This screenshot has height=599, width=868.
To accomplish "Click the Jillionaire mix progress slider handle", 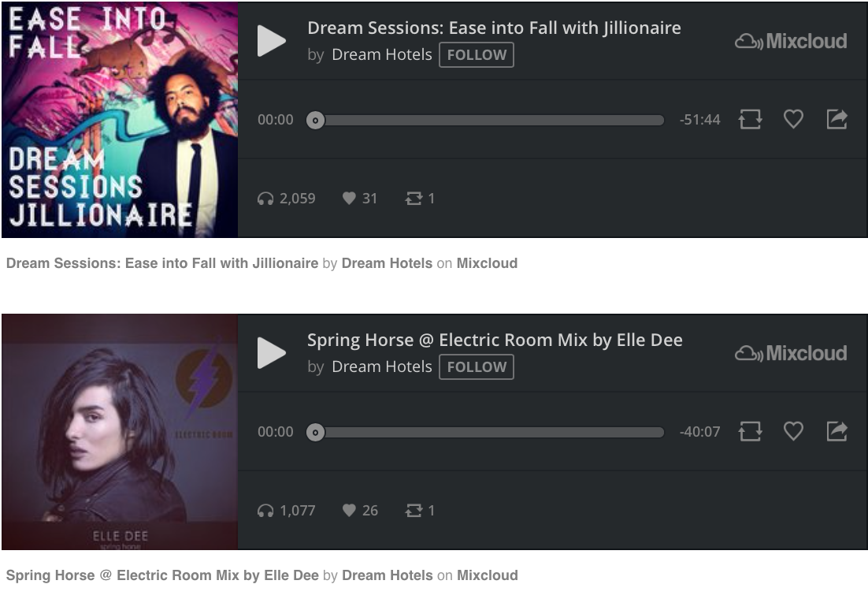I will [x=316, y=120].
